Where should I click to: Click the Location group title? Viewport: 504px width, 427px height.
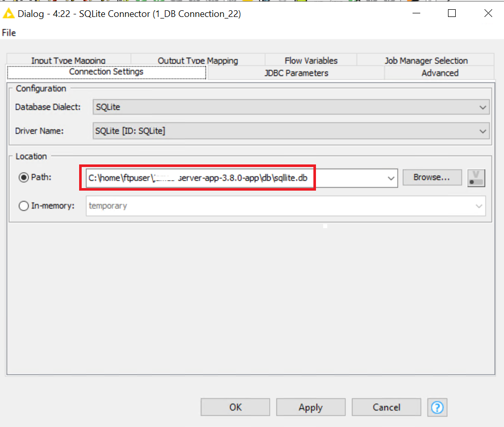tap(31, 156)
